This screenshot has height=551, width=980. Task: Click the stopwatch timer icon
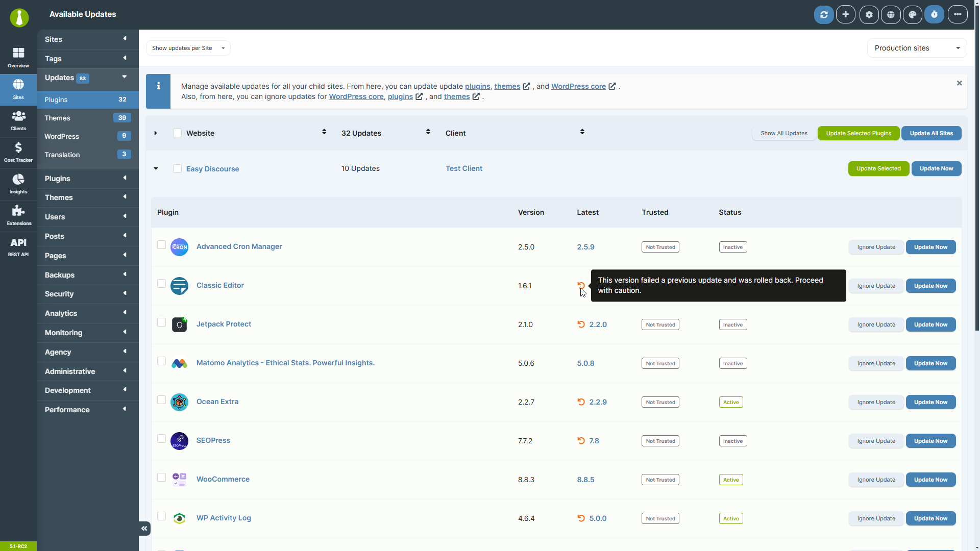934,15
